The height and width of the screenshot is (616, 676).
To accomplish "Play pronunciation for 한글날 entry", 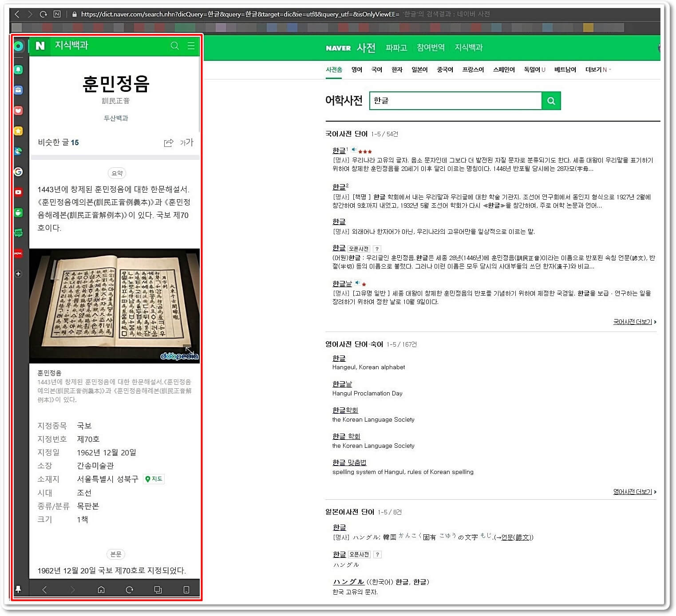I will [x=357, y=283].
